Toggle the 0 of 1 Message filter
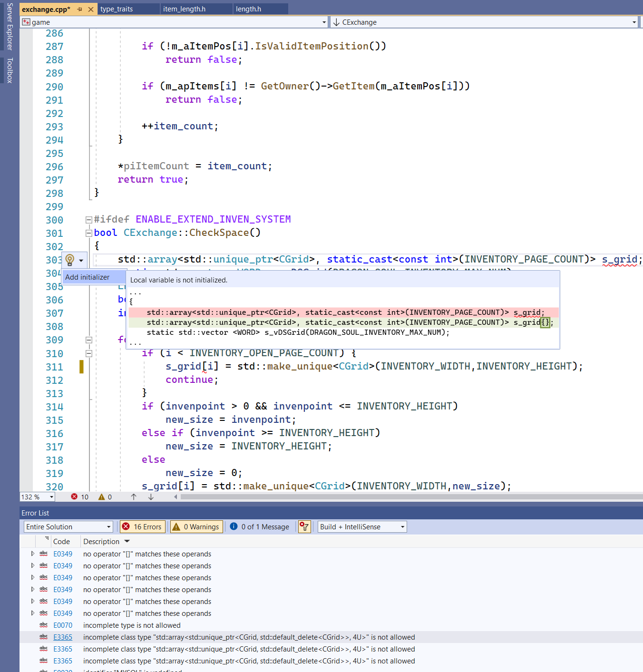Viewport: 643px width, 672px height. [260, 526]
